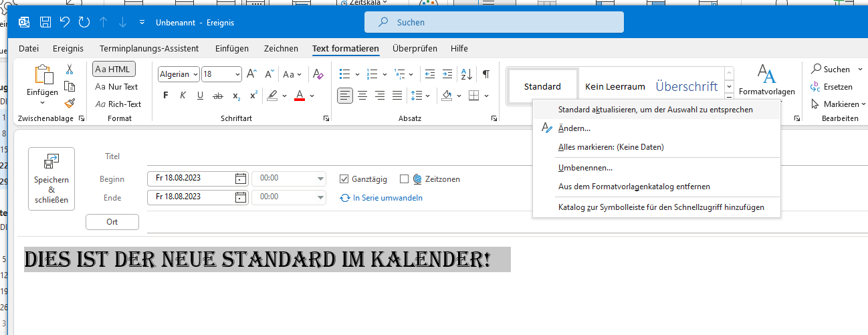Expand the Einfügen paste options arrow
This screenshot has width=868, height=335.
point(43,102)
